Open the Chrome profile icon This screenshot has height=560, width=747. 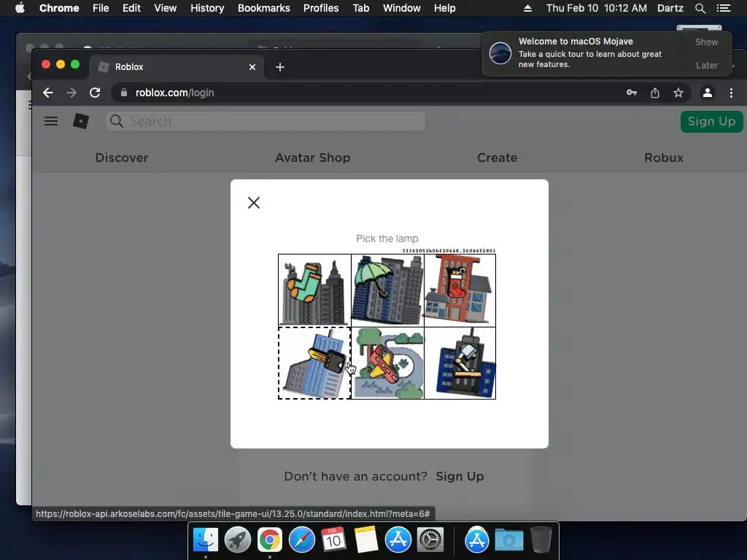point(708,93)
